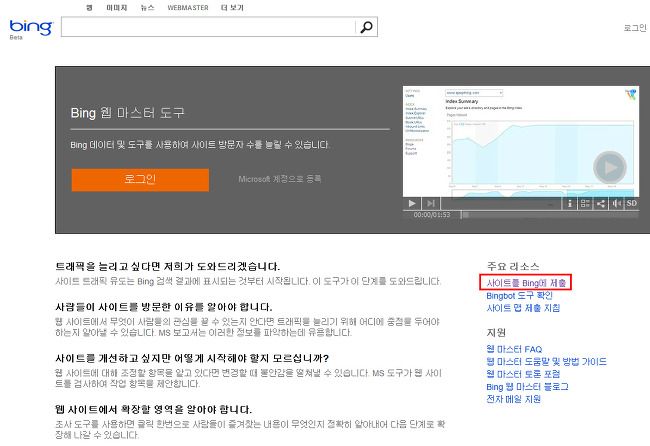
Task: Open Bingbot 도구 확인 link
Action: click(x=519, y=296)
